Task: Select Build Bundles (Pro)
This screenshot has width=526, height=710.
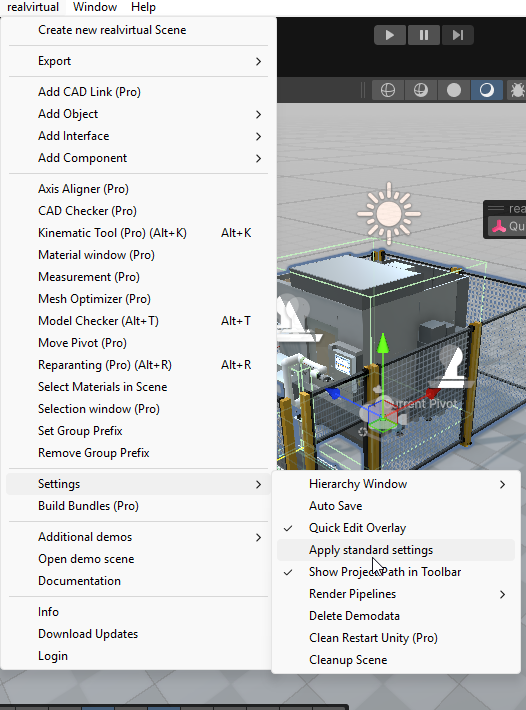Action: [138, 506]
